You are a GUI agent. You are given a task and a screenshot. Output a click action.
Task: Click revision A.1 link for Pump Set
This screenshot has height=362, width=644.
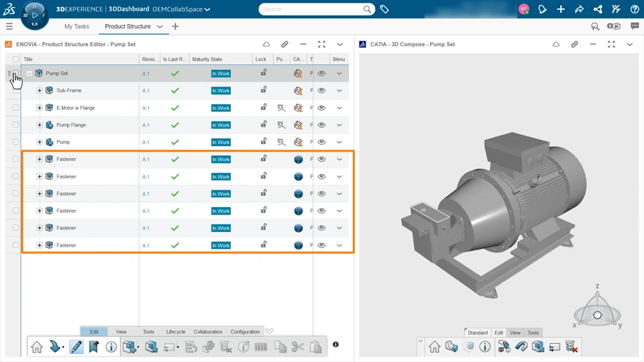[146, 74]
